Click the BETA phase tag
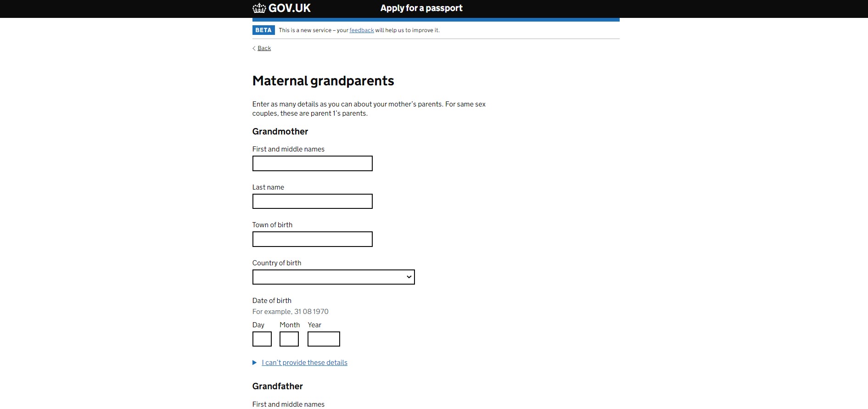 (263, 30)
